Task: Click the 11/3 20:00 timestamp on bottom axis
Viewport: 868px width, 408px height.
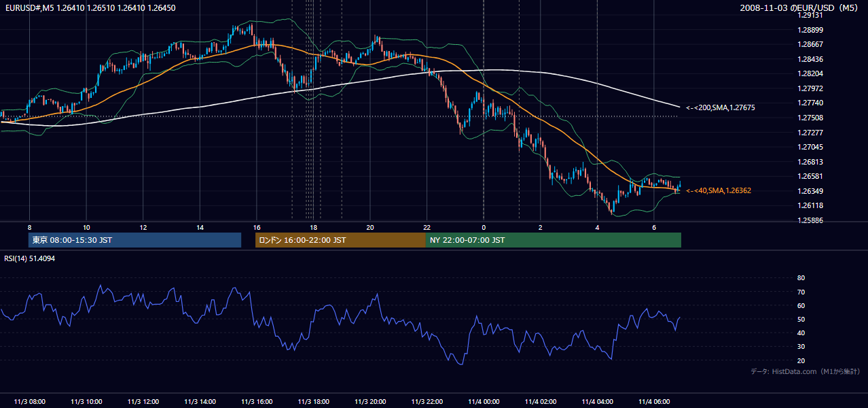Action: coord(370,401)
